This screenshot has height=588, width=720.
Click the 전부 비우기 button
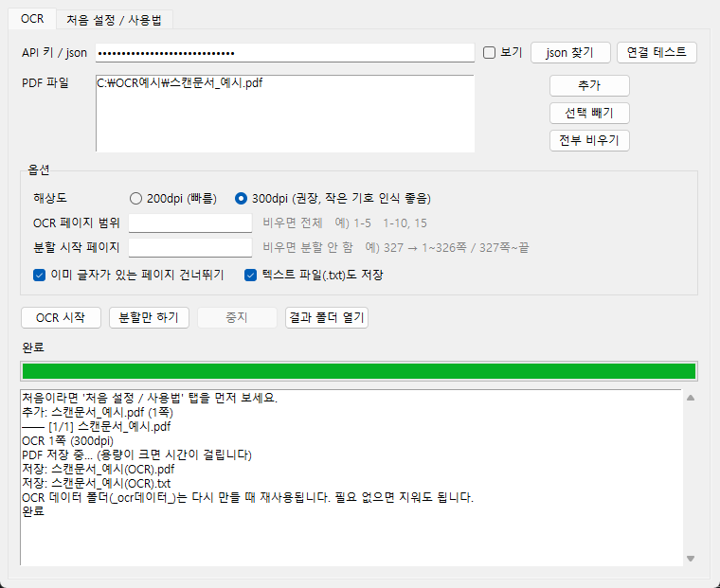coord(589,140)
